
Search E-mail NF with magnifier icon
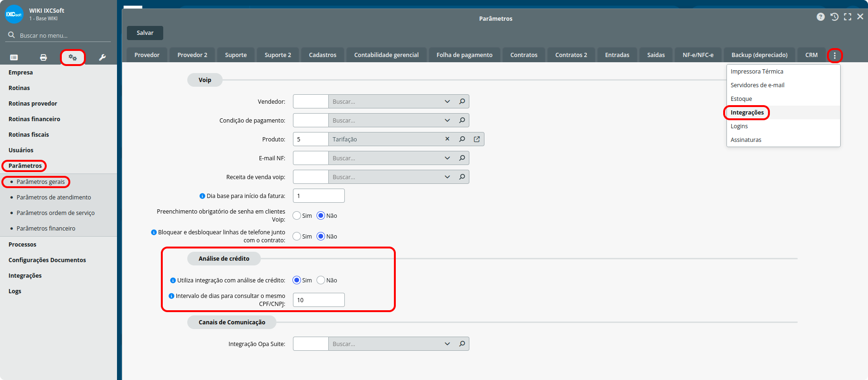click(462, 158)
